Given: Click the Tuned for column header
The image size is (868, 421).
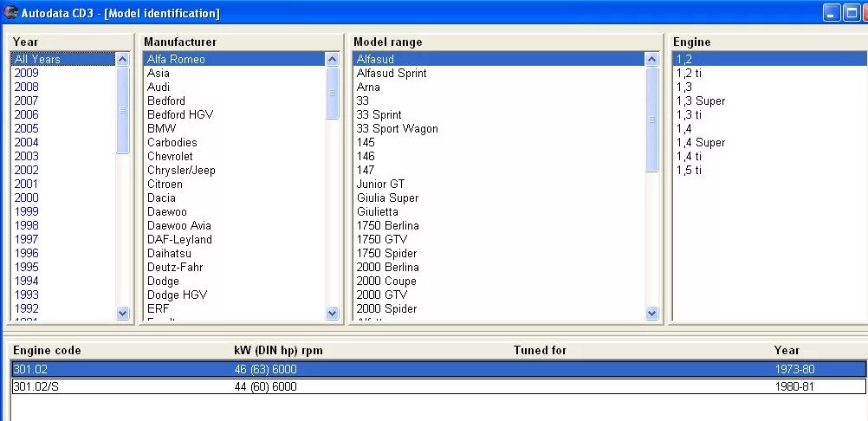Looking at the screenshot, I should pyautogui.click(x=540, y=350).
